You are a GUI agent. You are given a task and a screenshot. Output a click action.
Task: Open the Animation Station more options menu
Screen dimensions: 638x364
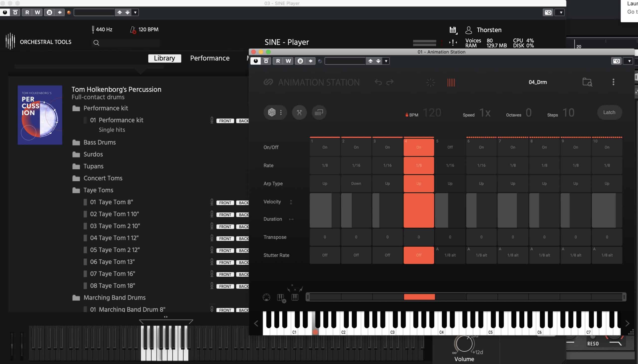[x=613, y=82]
